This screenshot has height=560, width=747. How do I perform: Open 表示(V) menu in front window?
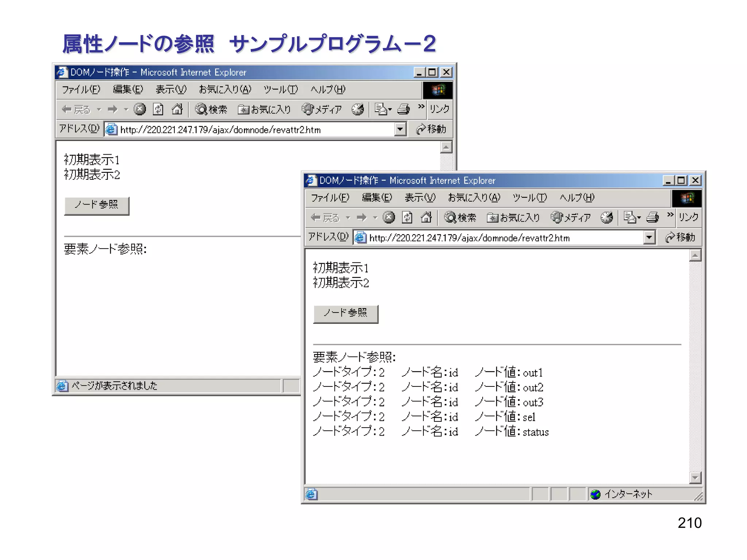point(420,198)
